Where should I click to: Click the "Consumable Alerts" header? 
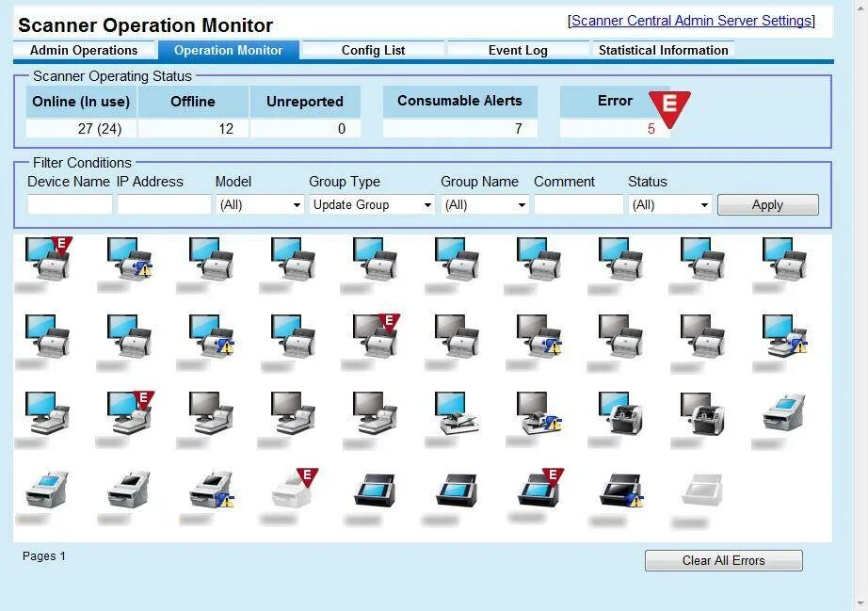click(460, 101)
